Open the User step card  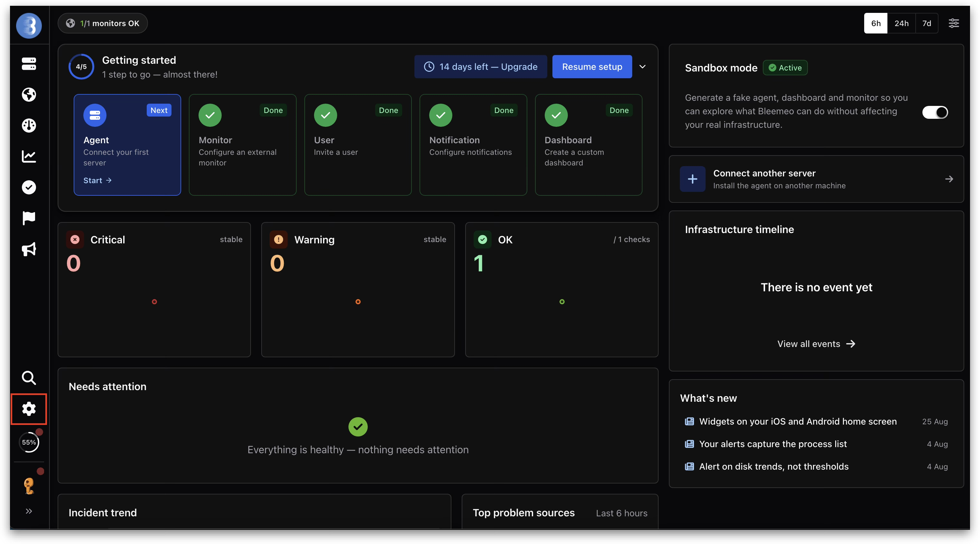[358, 145]
